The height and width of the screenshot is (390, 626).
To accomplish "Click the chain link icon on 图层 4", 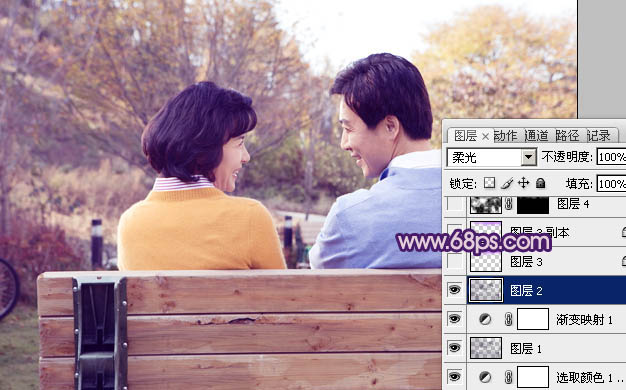I will pos(508,204).
